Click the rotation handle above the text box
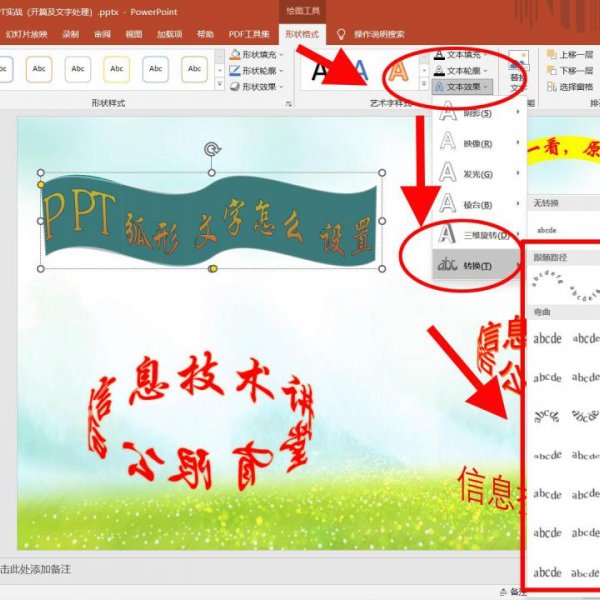This screenshot has height=600, width=600. pyautogui.click(x=211, y=149)
